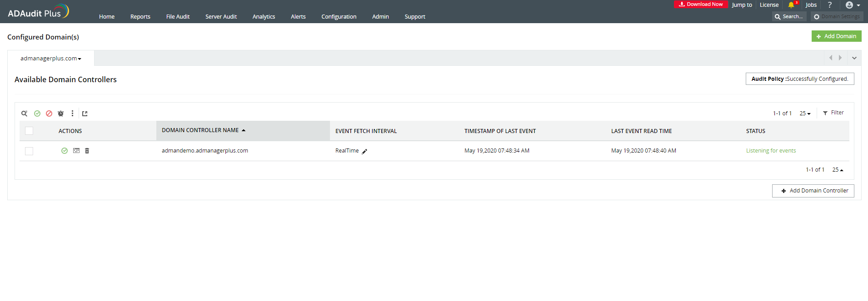Open the Reports menu tab
Image resolution: width=868 pixels, height=301 pixels.
tap(140, 17)
